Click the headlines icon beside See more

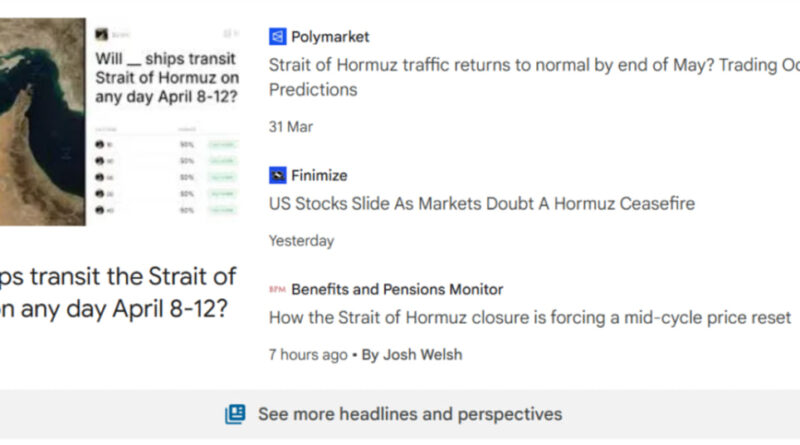coord(235,414)
